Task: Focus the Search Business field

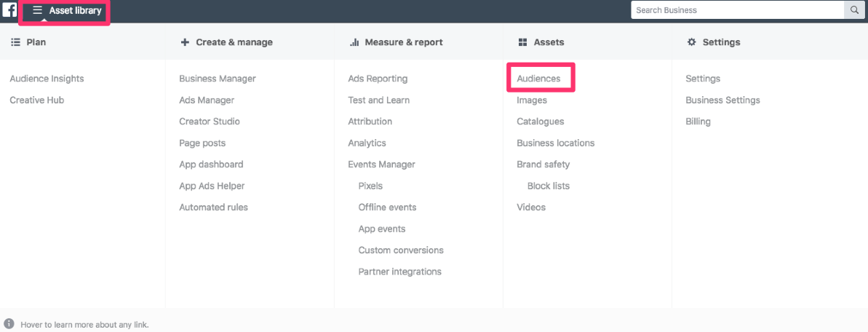Action: coord(738,10)
